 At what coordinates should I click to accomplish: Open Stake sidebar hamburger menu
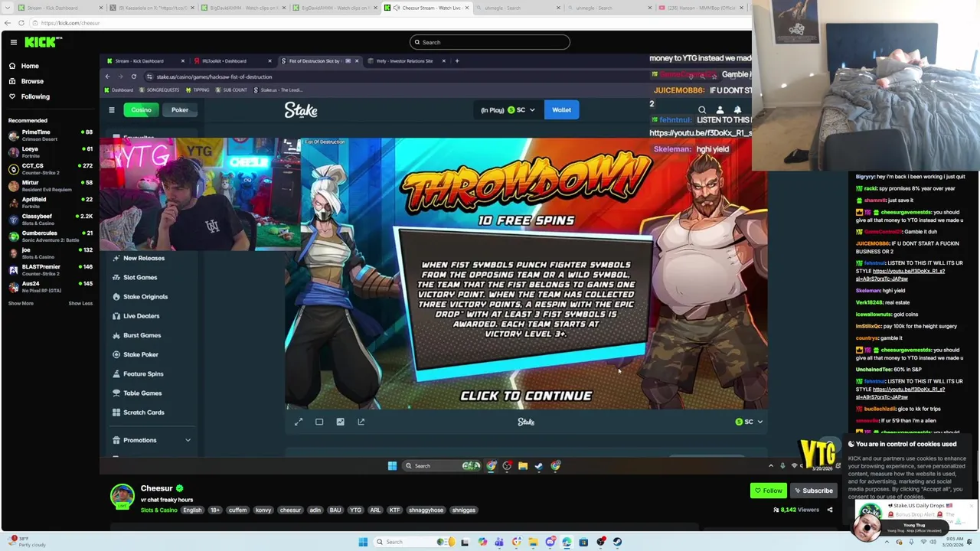(111, 109)
